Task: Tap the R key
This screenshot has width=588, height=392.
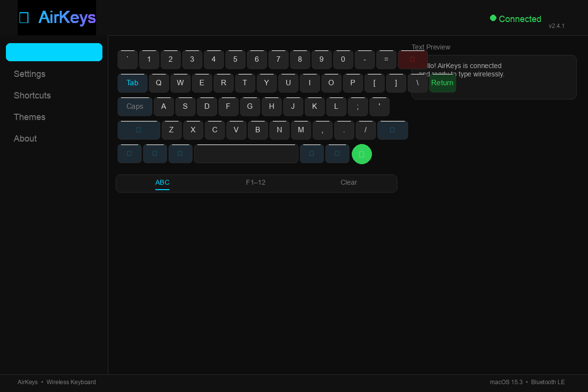Action: click(223, 83)
